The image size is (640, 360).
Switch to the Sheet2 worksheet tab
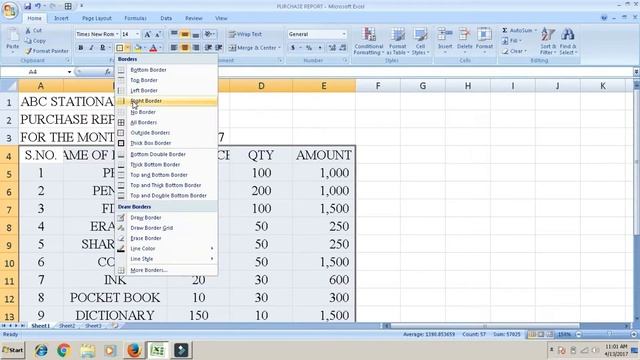(x=67, y=326)
